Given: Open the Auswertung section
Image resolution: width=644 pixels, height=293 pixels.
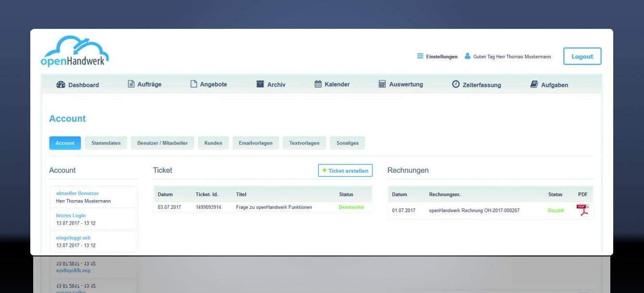Looking at the screenshot, I should coord(401,84).
